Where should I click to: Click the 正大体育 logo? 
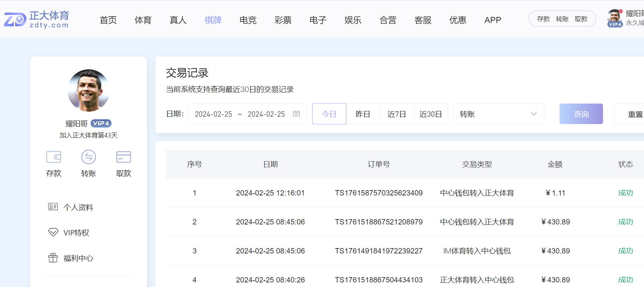click(37, 19)
